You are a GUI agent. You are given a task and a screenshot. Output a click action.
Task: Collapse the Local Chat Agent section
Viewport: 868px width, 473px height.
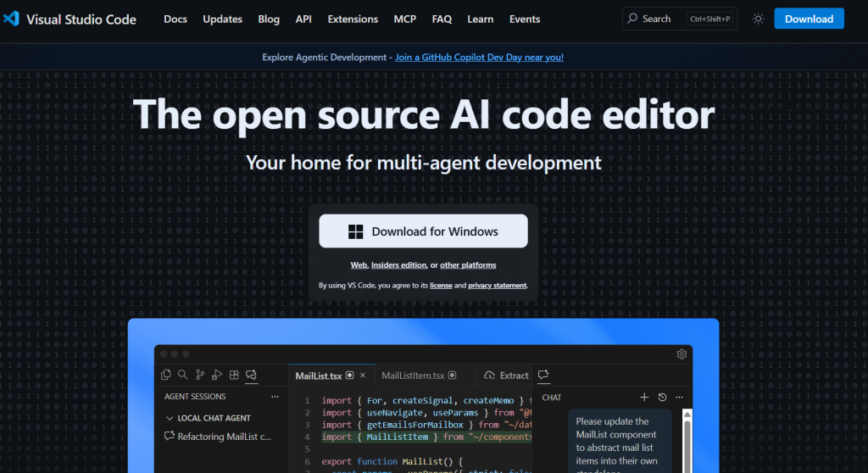click(170, 418)
